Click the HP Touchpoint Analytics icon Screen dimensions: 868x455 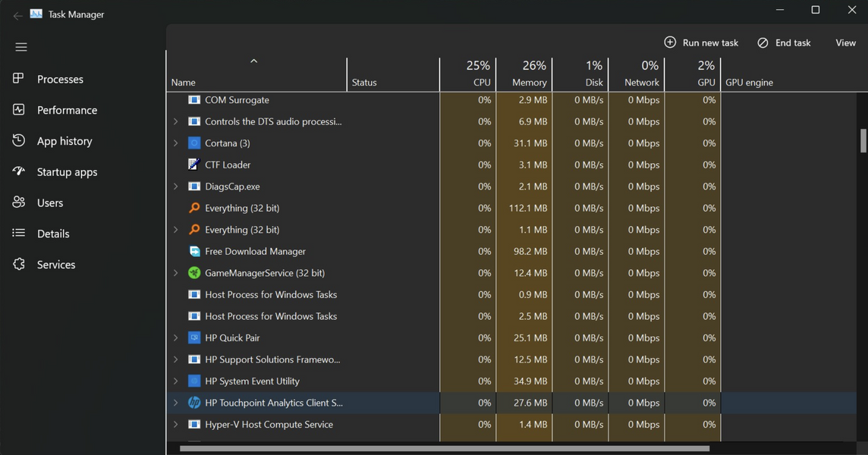pyautogui.click(x=194, y=403)
